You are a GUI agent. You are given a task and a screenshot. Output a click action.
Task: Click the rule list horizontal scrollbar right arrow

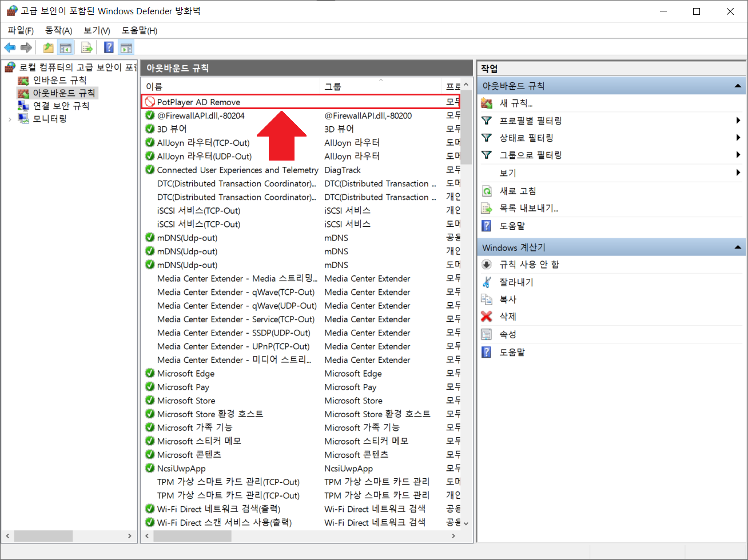(x=453, y=536)
